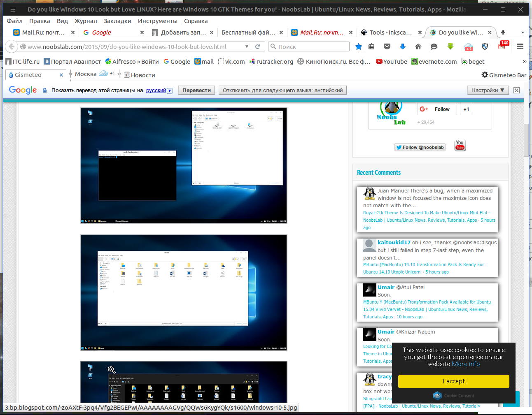Click the Google+ Follow button
The image size is (532, 415).
tap(437, 109)
